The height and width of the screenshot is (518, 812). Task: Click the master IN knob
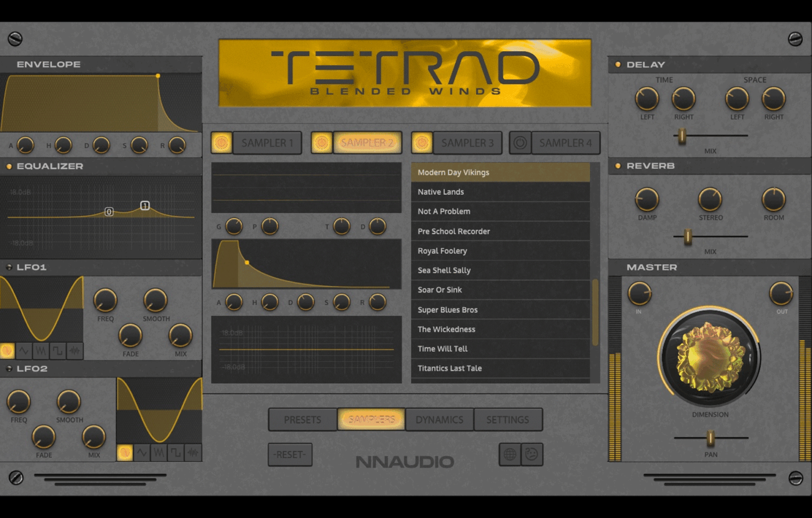640,293
